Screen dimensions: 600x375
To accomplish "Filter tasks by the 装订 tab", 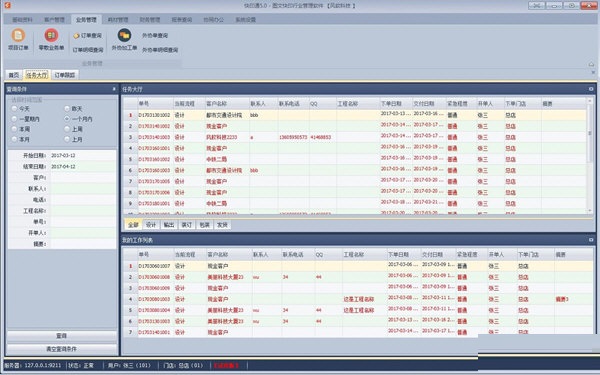I will point(187,225).
